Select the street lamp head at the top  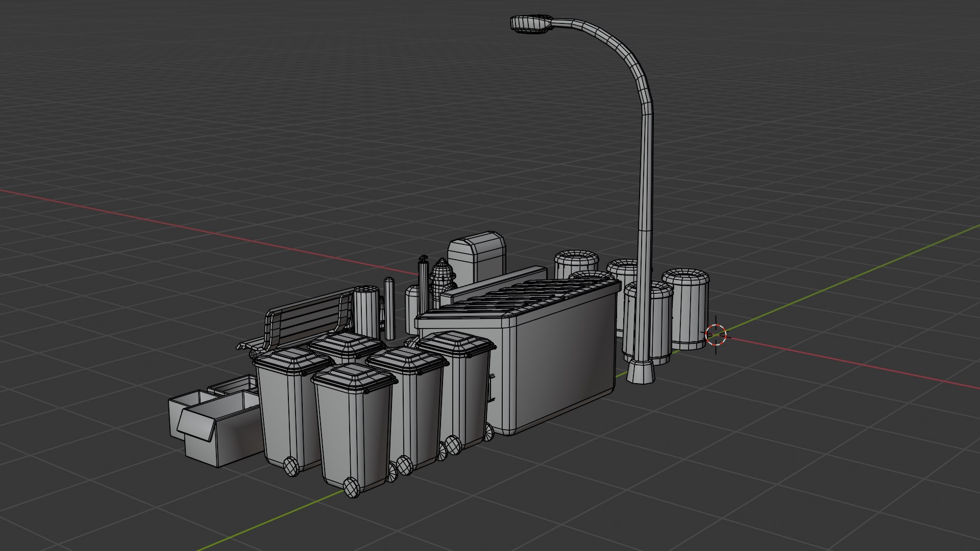point(532,24)
